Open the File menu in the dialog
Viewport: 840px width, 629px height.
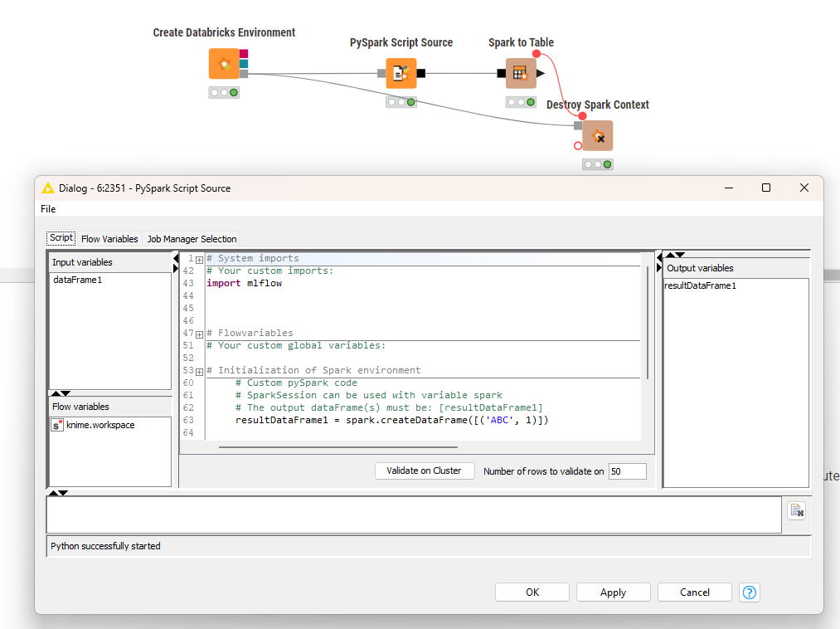click(x=48, y=209)
